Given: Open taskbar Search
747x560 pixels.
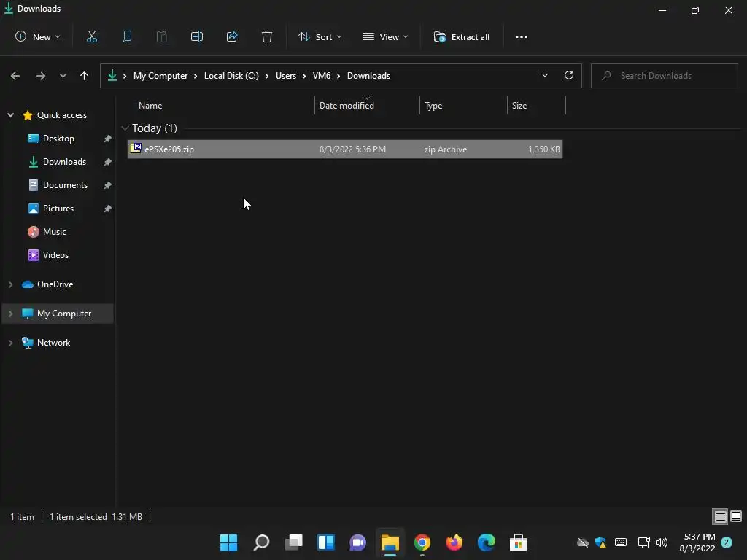Looking at the screenshot, I should click(x=261, y=542).
